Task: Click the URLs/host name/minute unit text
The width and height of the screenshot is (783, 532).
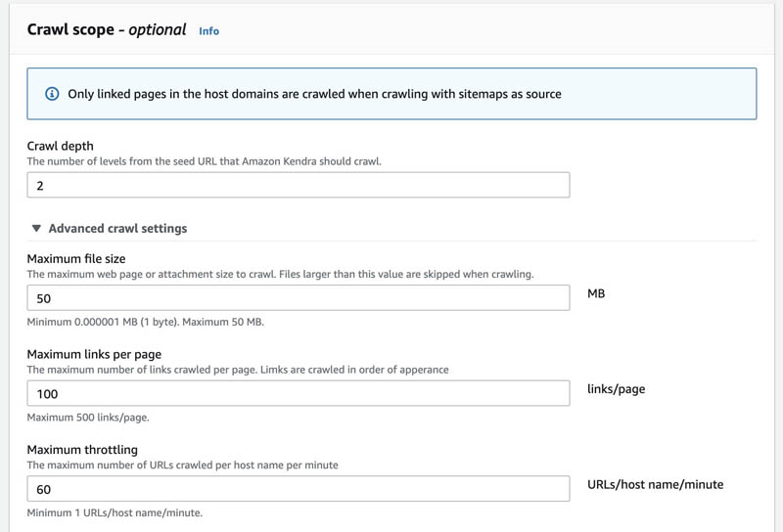Action: pyautogui.click(x=655, y=484)
